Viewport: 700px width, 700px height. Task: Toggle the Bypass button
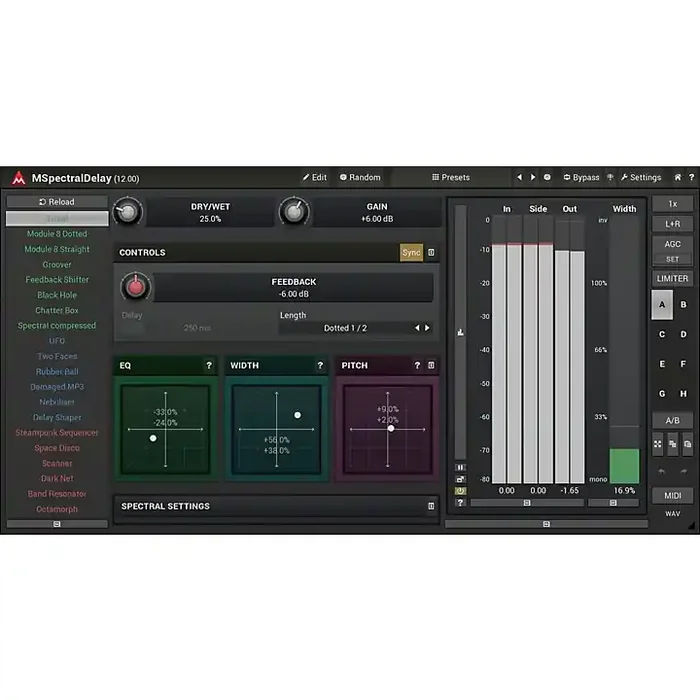[x=582, y=177]
